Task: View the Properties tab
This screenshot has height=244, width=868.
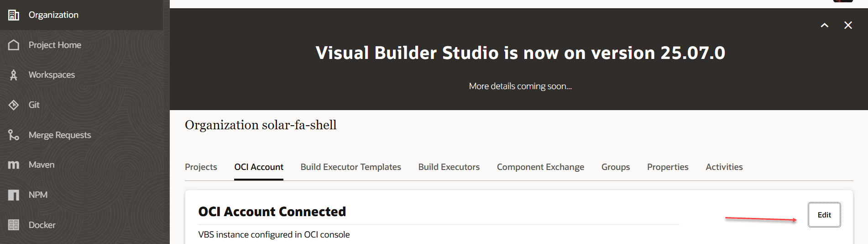Action: pos(668,167)
